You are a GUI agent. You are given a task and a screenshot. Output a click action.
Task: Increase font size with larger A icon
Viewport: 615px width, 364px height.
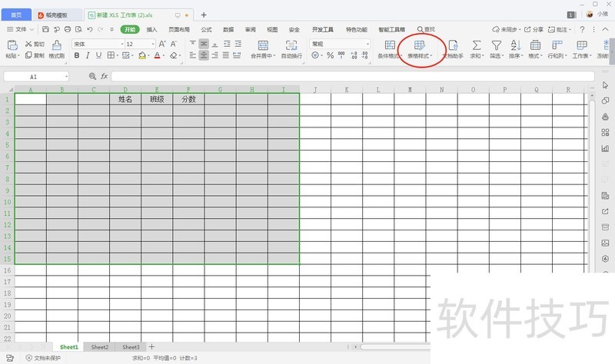[162, 44]
